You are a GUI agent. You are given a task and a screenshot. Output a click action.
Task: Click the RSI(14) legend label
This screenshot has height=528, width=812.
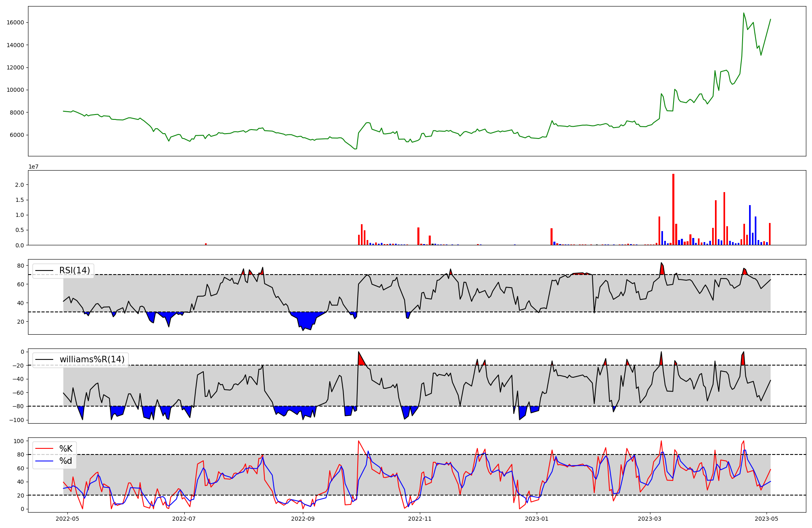(x=75, y=270)
